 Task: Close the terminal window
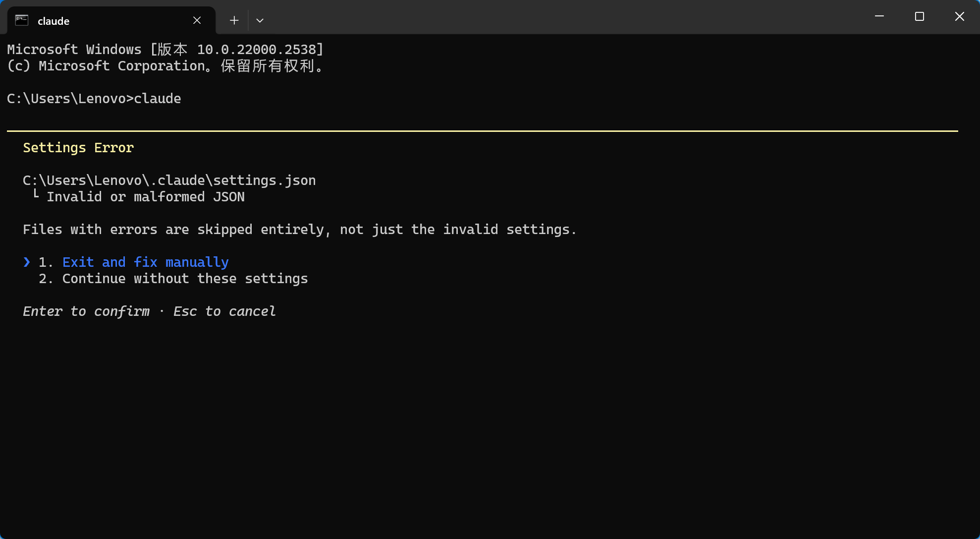pos(959,16)
